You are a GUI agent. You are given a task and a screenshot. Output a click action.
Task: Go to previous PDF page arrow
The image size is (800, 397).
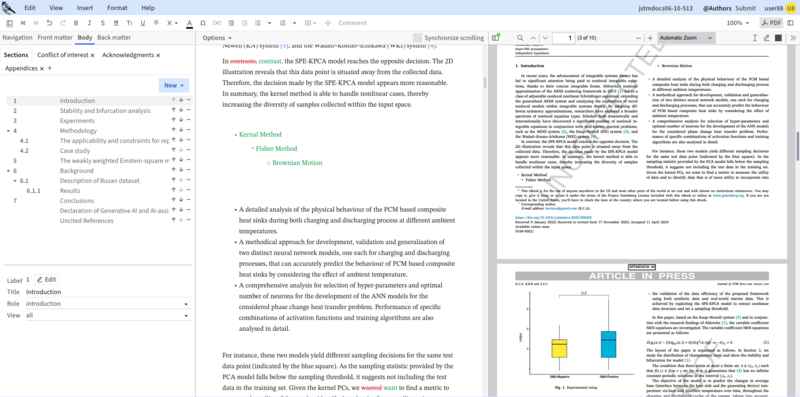coord(534,38)
